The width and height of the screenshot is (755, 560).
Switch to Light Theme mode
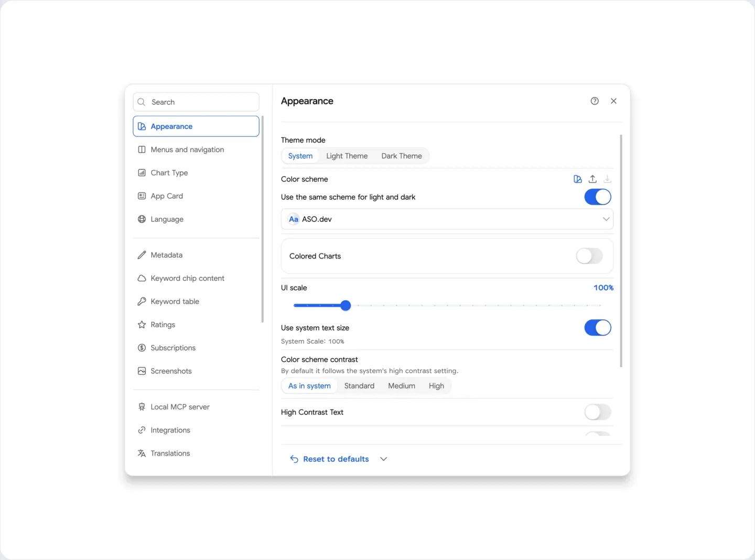pos(347,156)
